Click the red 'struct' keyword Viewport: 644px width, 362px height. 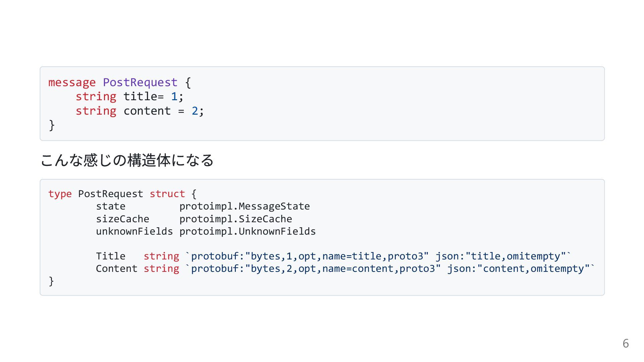point(167,194)
